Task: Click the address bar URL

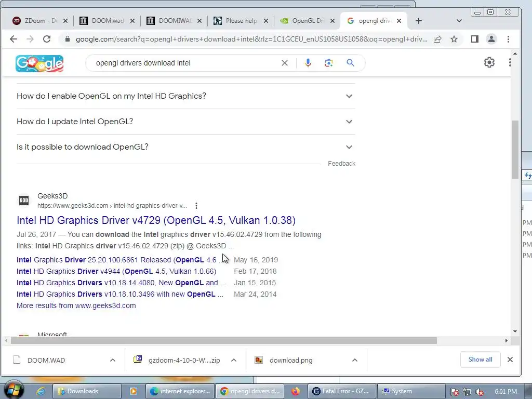Action: click(x=251, y=39)
